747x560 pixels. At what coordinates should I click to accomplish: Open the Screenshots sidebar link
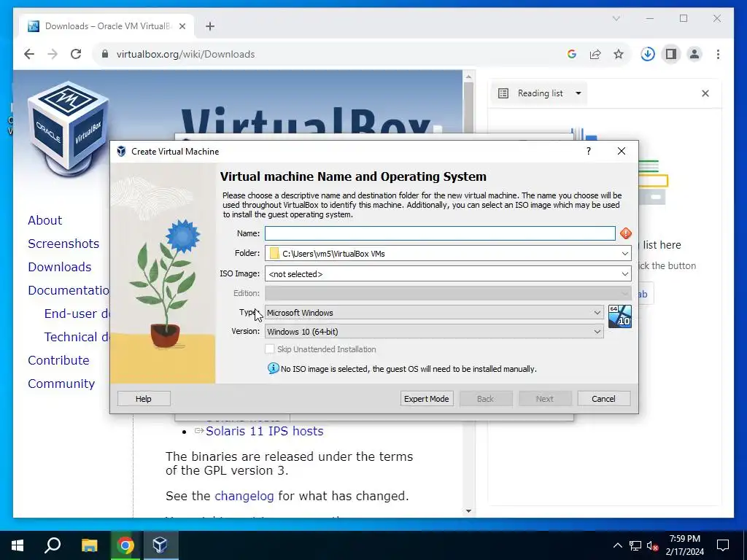(x=63, y=244)
